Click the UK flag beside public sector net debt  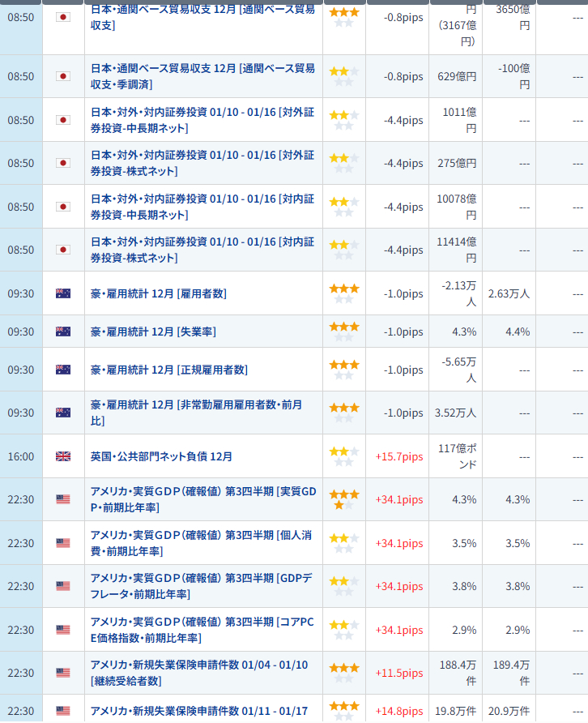62,456
